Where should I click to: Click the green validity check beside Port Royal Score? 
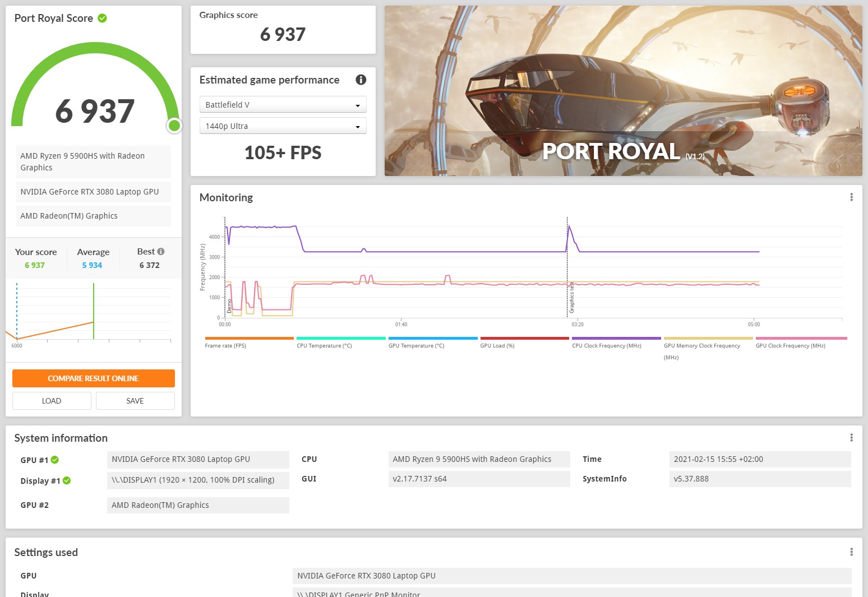102,18
